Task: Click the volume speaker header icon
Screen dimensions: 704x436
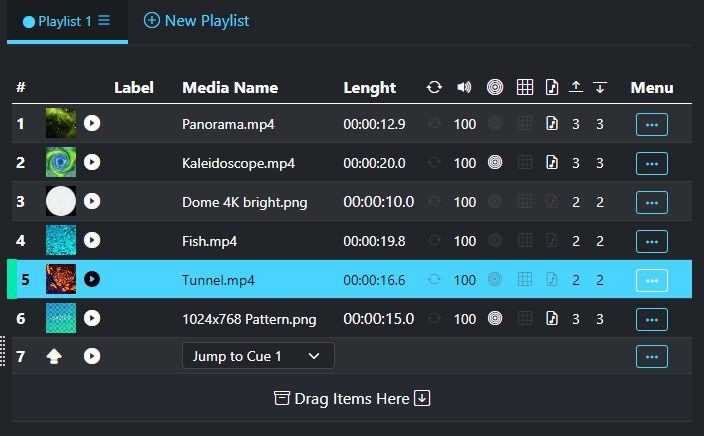Action: click(464, 87)
